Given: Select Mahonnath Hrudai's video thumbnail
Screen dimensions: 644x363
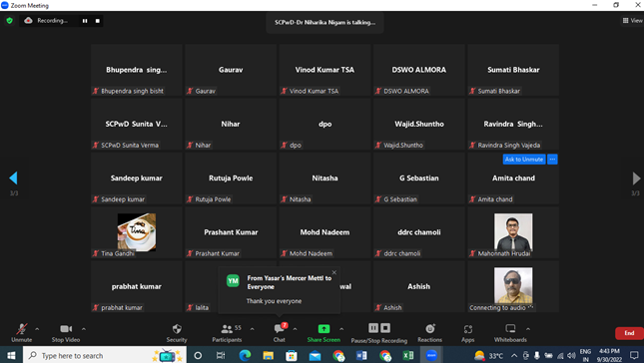Looking at the screenshot, I should [513, 232].
